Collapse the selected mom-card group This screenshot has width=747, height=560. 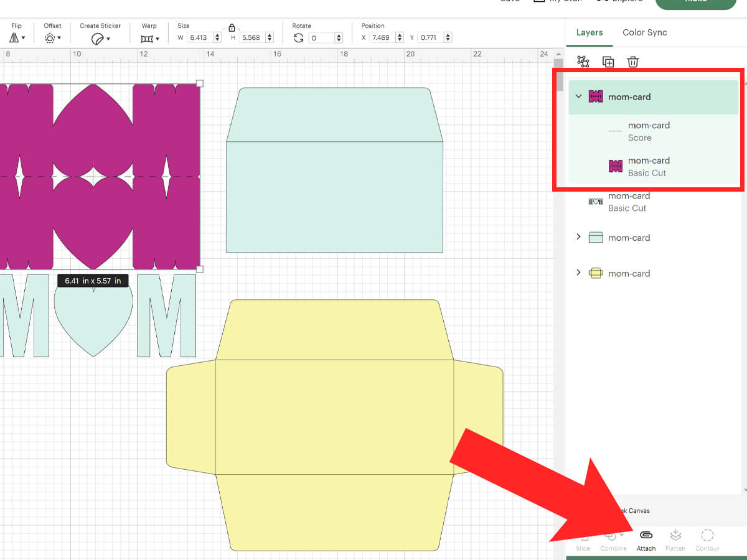(x=579, y=96)
